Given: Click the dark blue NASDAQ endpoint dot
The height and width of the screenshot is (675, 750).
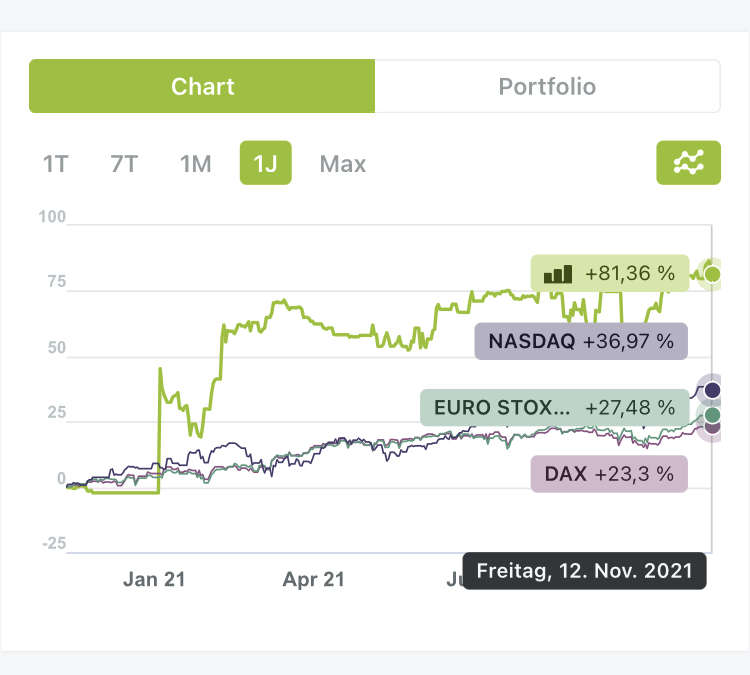Looking at the screenshot, I should 712,390.
